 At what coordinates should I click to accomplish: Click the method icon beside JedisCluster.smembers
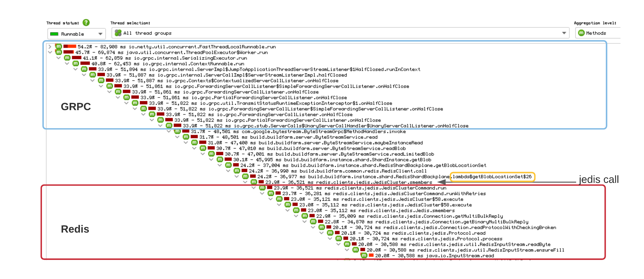click(254, 182)
